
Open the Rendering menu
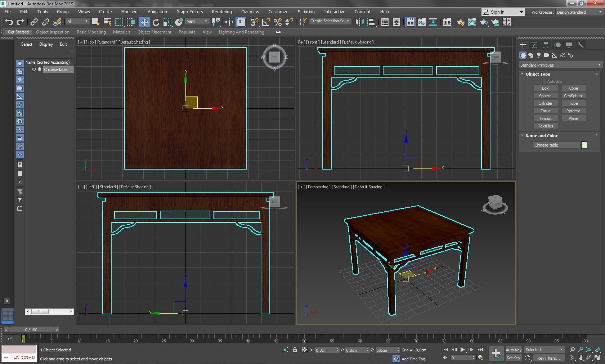coord(222,12)
